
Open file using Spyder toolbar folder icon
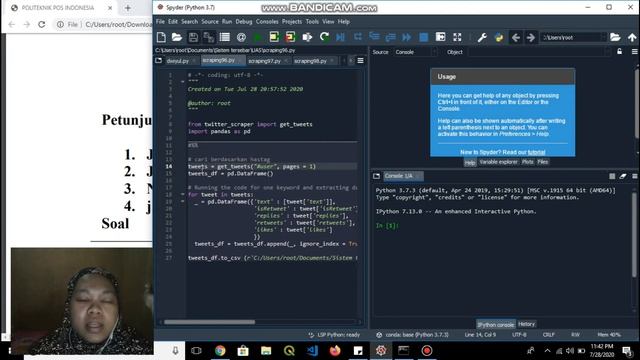click(x=177, y=37)
